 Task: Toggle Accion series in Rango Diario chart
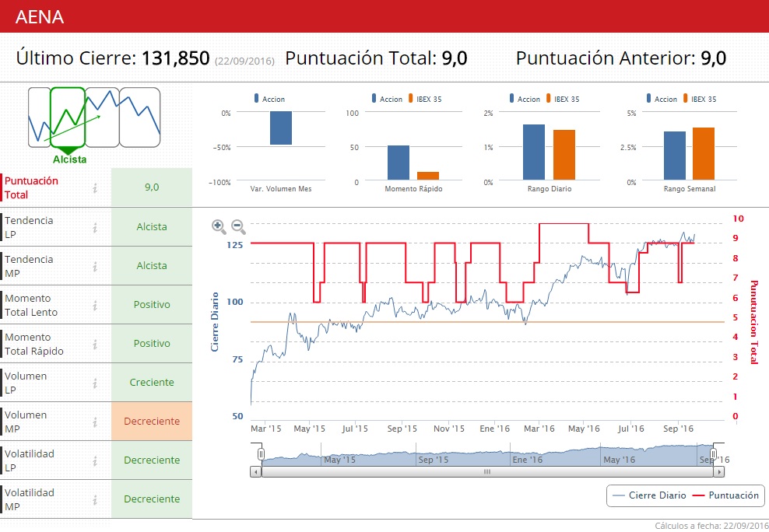(x=525, y=99)
